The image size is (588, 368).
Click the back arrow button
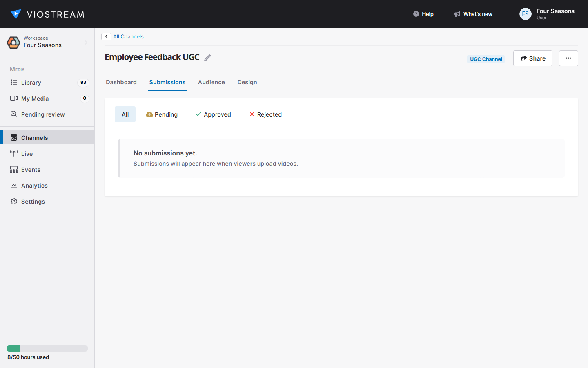106,36
